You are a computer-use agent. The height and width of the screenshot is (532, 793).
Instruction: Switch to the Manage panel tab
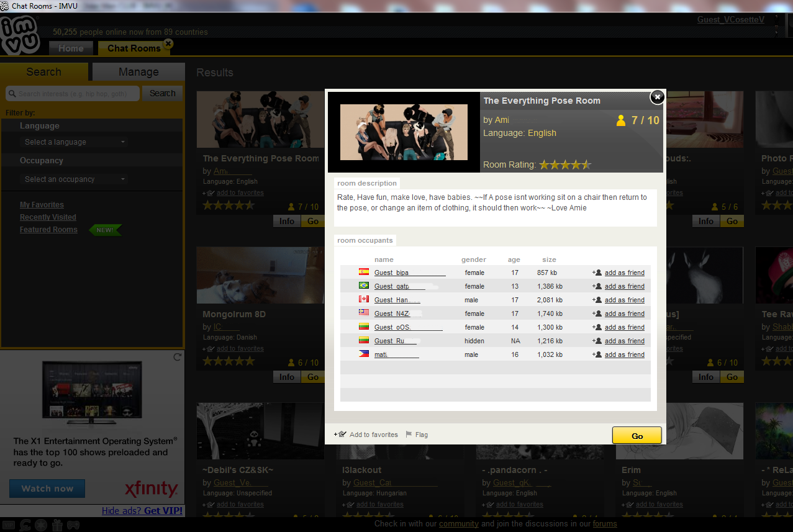pos(138,72)
